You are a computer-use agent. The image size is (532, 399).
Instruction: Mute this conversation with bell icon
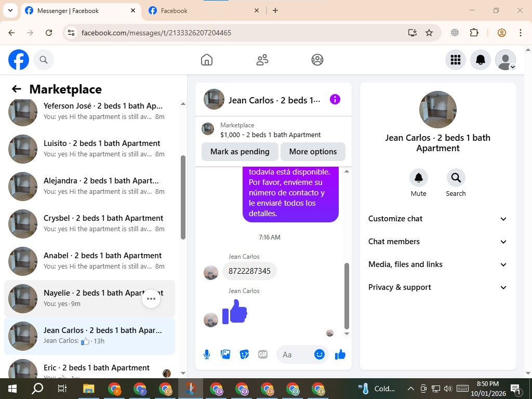click(418, 178)
